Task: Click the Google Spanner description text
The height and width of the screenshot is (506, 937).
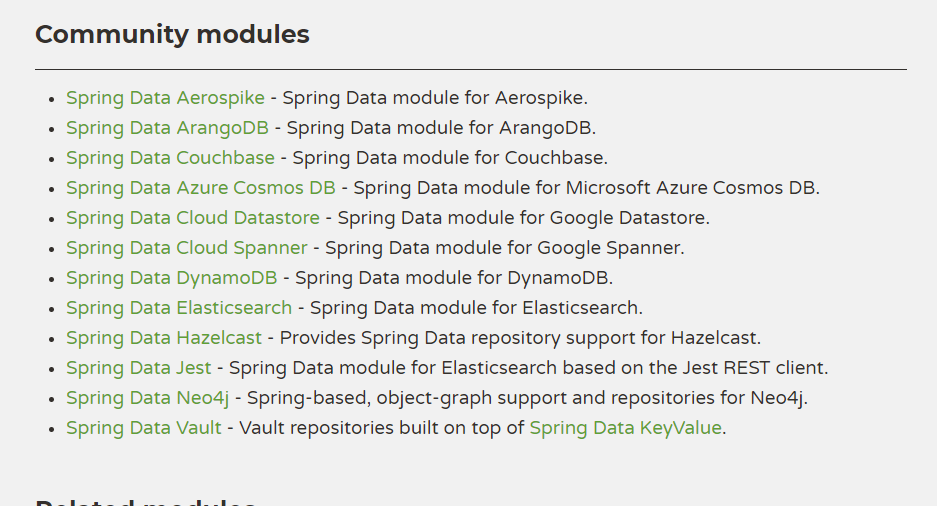Action: (x=505, y=248)
